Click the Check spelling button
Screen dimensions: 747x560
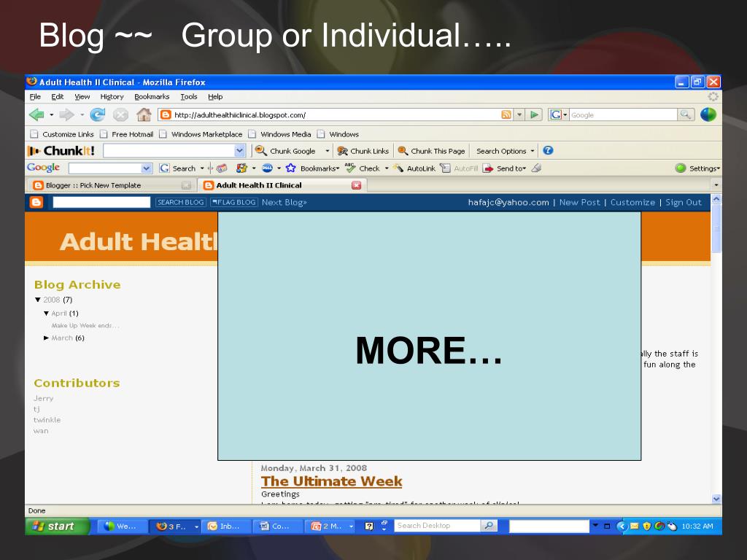click(x=363, y=168)
